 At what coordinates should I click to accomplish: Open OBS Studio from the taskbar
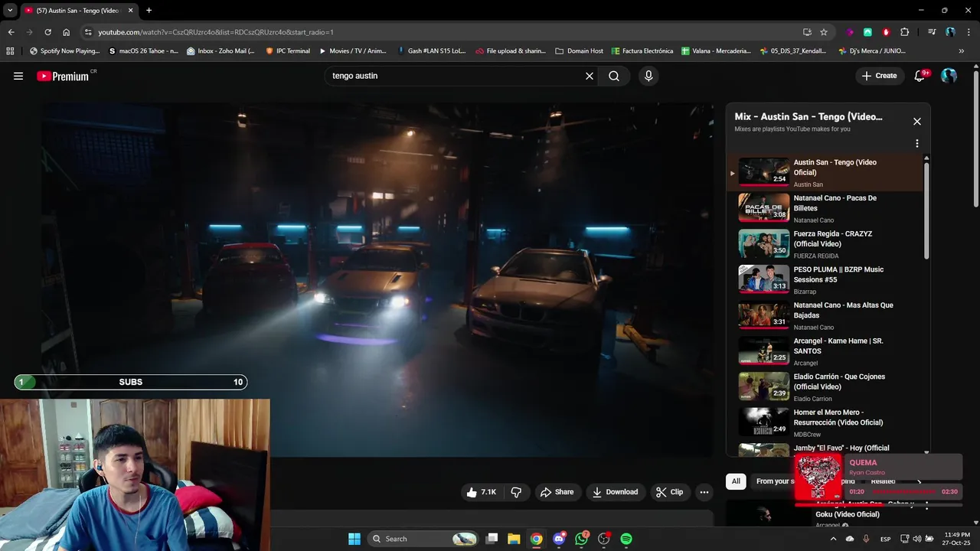coord(603,539)
